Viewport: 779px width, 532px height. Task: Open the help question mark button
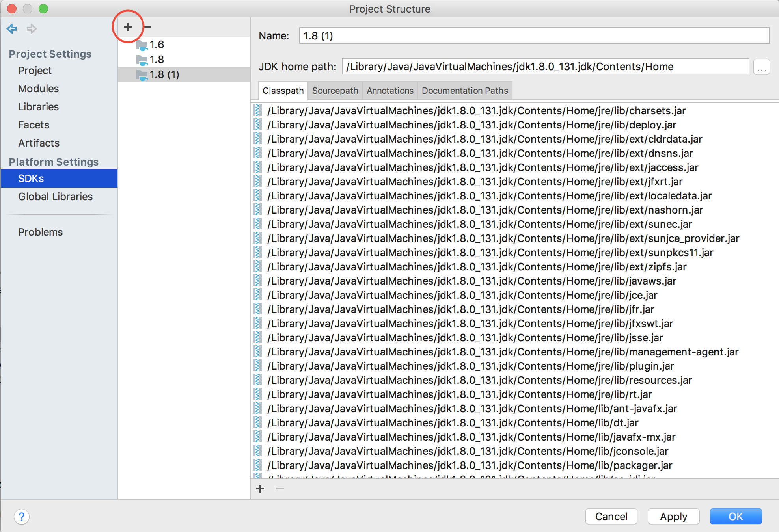[22, 517]
